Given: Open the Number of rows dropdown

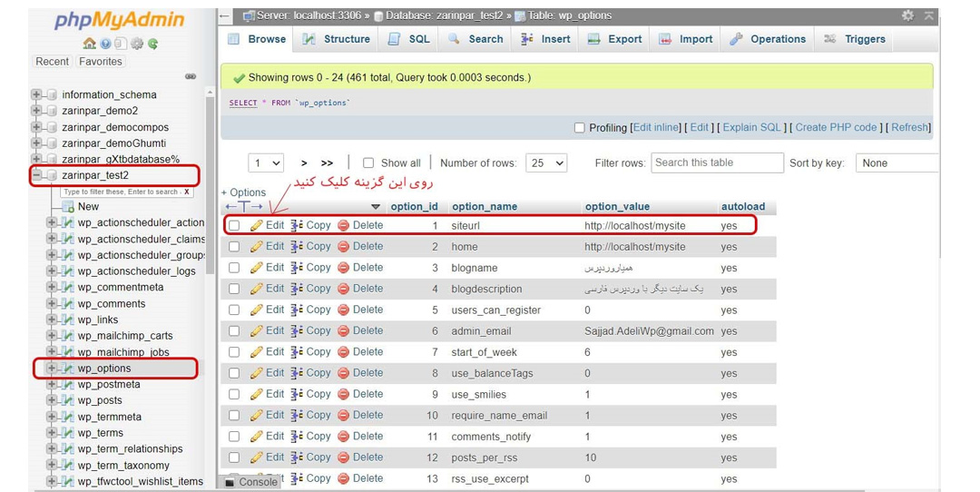Looking at the screenshot, I should 546,163.
